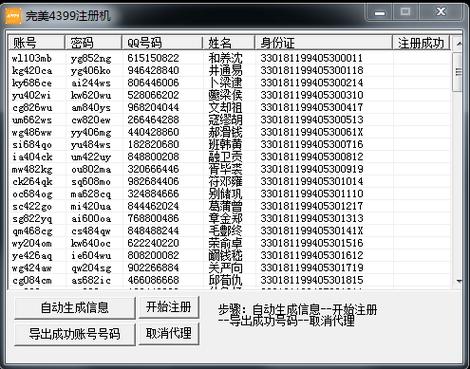Click 导出成功账号号码 export button
The width and height of the screenshot is (470, 369).
pyautogui.click(x=75, y=334)
